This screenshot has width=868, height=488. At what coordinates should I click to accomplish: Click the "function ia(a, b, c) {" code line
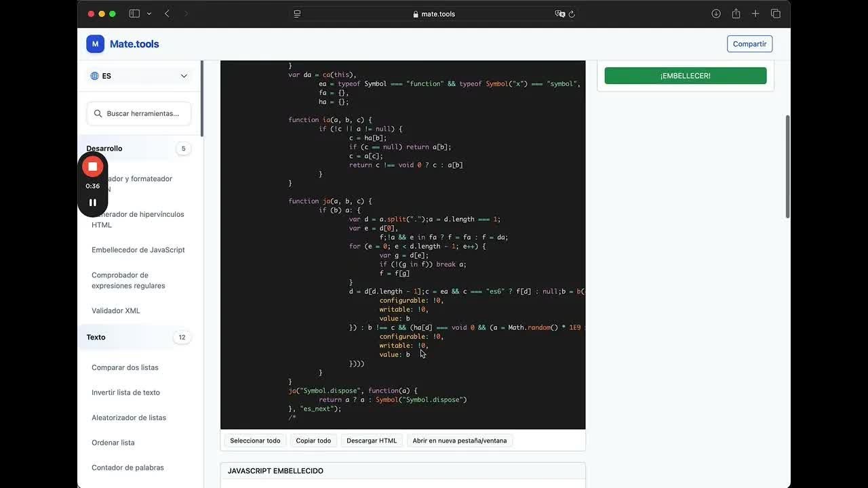coord(330,120)
